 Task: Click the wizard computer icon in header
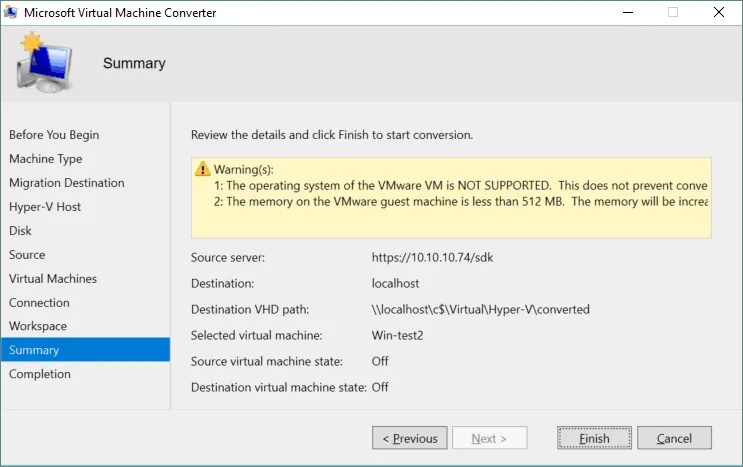click(44, 62)
